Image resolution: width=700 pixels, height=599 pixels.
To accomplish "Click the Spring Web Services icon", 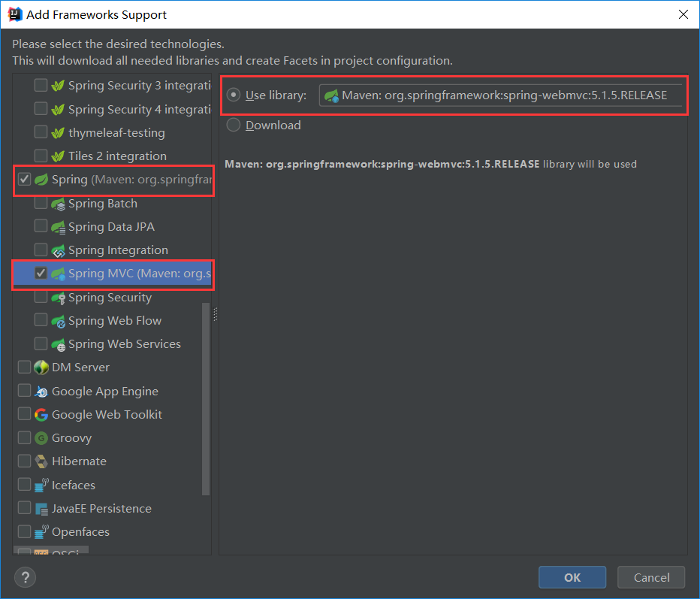I will tap(58, 344).
